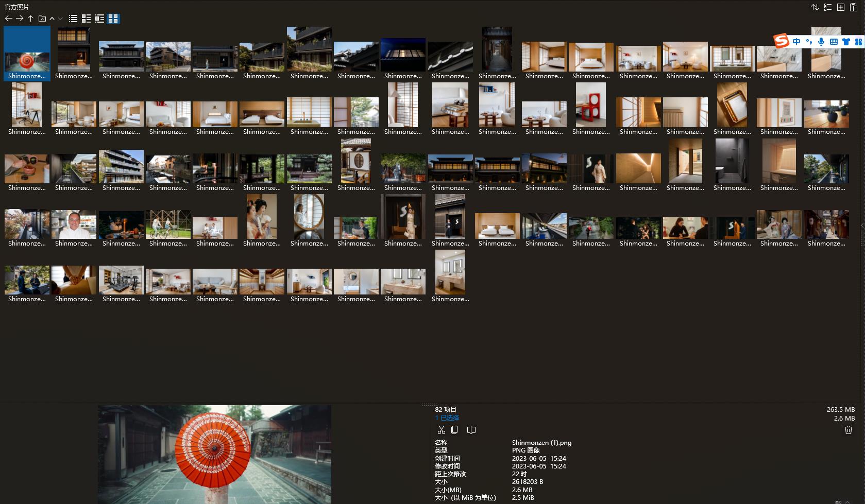Expand the upward chevron in navigation toolbar
The image size is (865, 504).
click(52, 19)
